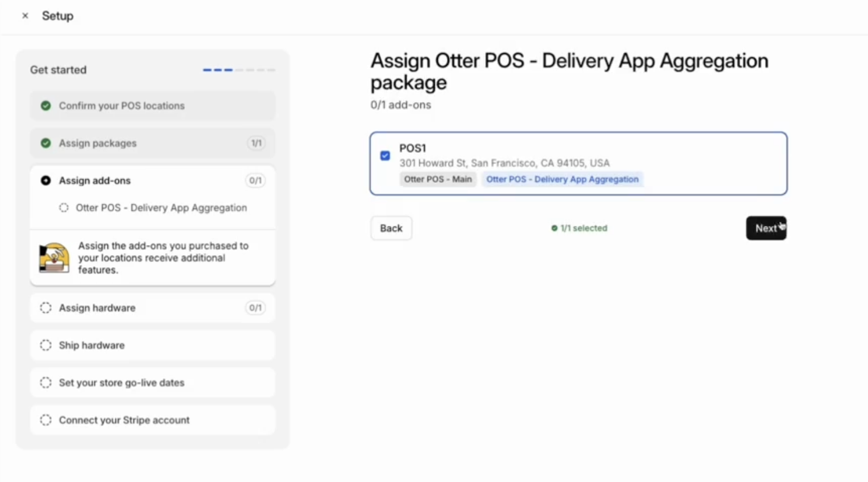Screen dimensions: 868x482
Task: Collapse the Assign add-ons section
Action: pos(95,180)
